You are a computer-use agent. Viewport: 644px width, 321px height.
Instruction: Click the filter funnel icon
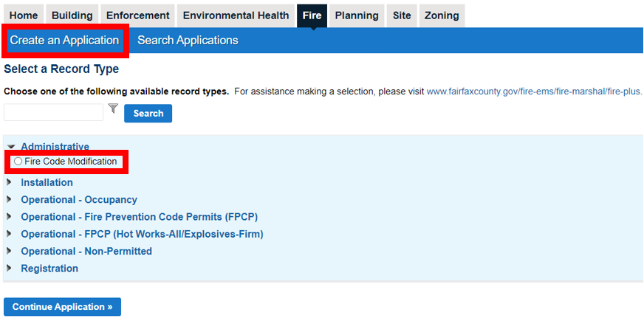click(113, 109)
